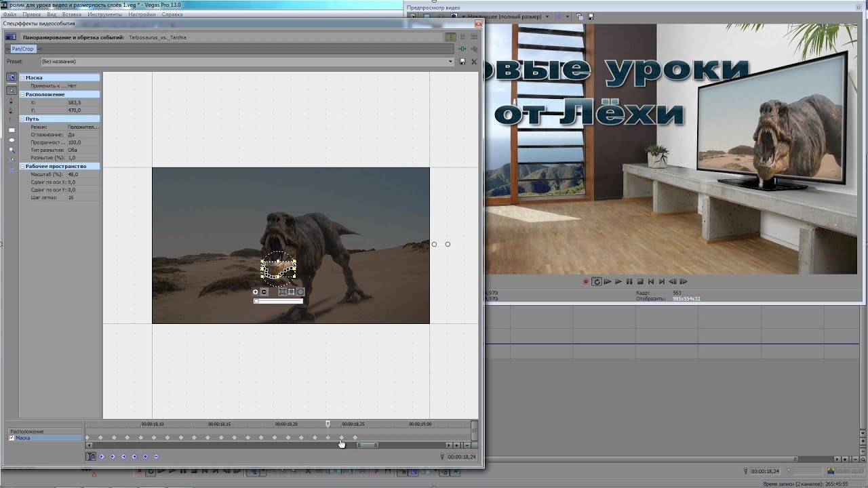This screenshot has width=868, height=488.
Task: Open the Preset dropdown arrow
Action: coord(450,62)
